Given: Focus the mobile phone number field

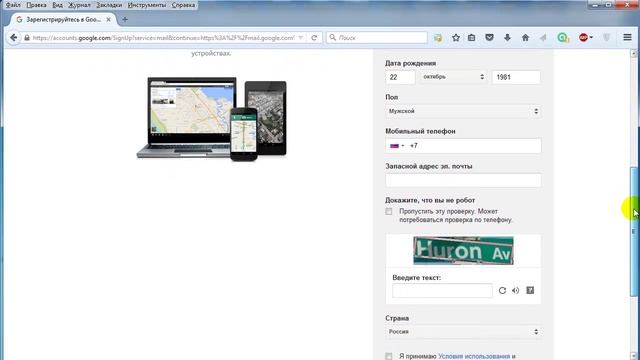Looking at the screenshot, I should click(x=463, y=146).
